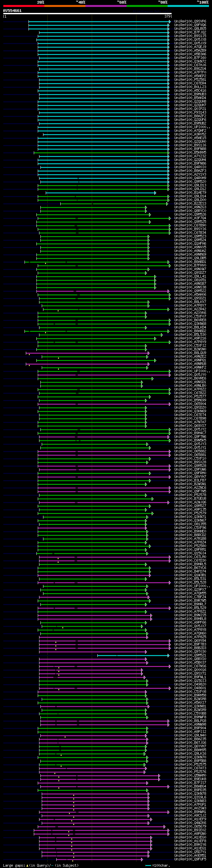Click the UniRef100_P52577 label
Viewport: 212px width, 868px height.
click(190, 397)
